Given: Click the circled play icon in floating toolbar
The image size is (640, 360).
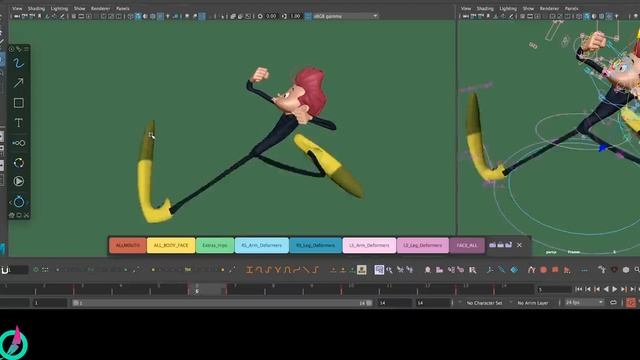Looking at the screenshot, I should click(x=18, y=181).
